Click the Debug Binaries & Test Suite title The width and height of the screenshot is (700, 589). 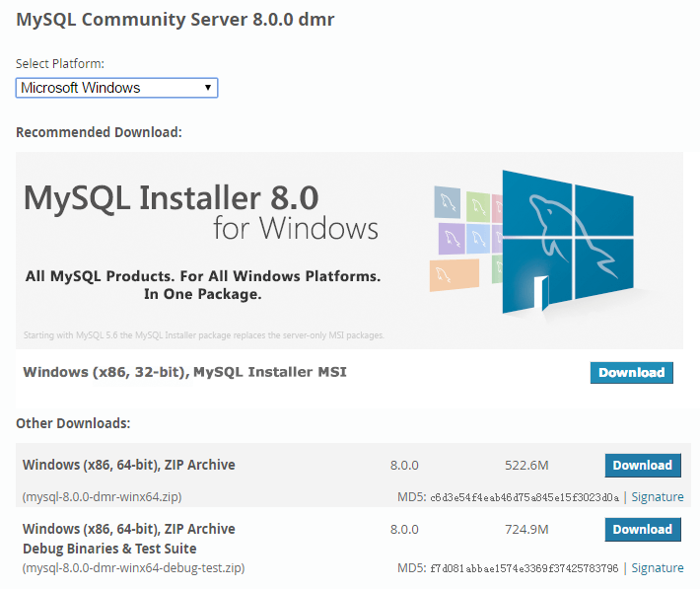[x=109, y=549]
